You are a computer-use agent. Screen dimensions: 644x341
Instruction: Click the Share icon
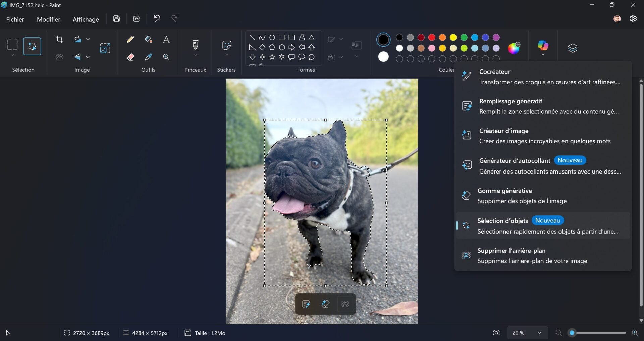point(137,19)
